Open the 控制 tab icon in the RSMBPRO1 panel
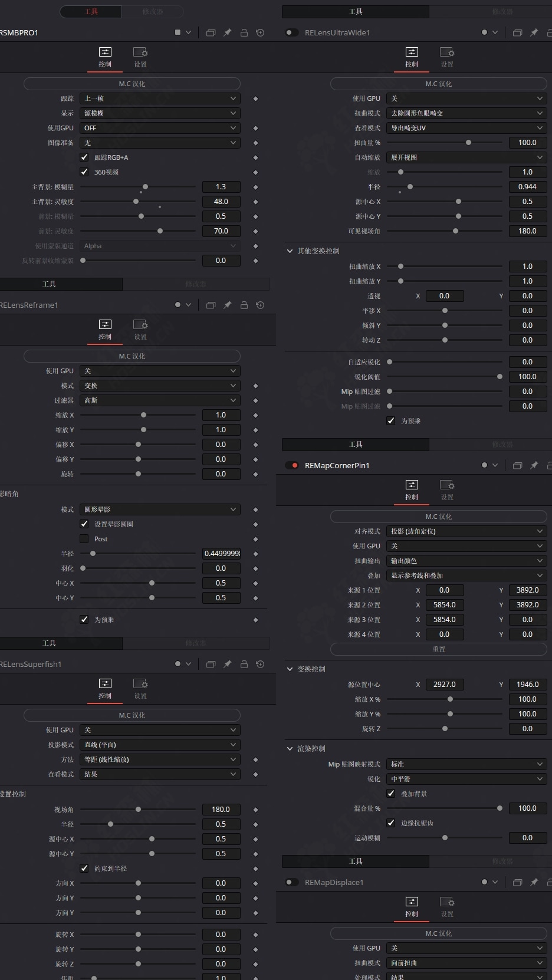The height and width of the screenshot is (980, 552). [105, 52]
